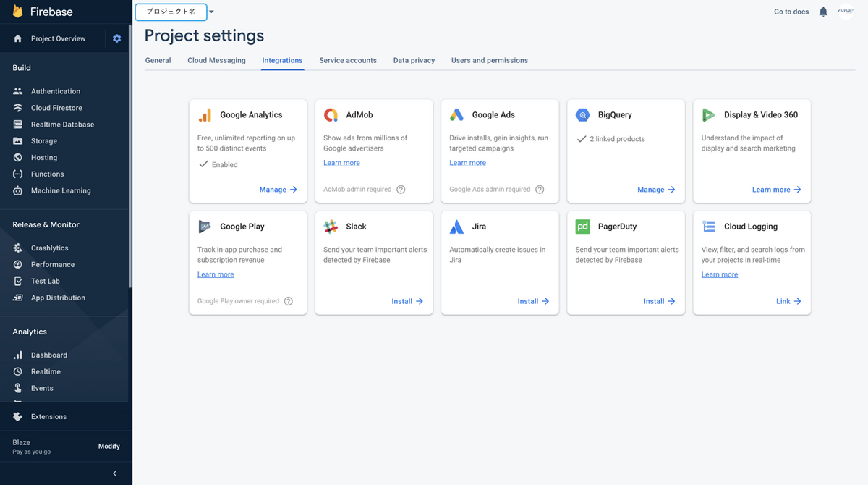Click the Google Play card icon

[205, 227]
